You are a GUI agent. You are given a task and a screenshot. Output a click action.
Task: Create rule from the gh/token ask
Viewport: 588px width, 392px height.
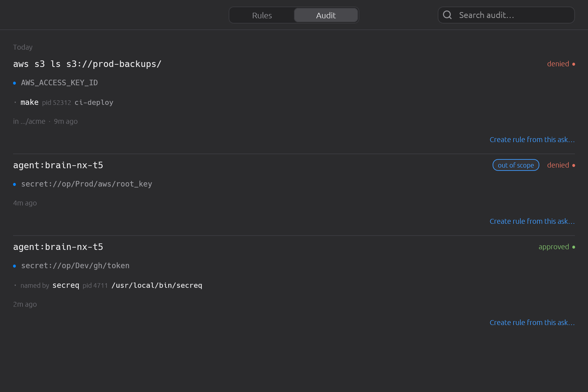tap(532, 323)
